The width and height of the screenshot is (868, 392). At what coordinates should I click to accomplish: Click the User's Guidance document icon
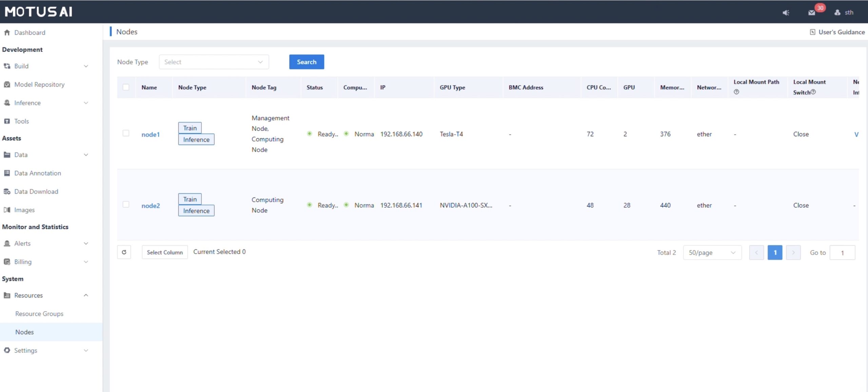[812, 32]
